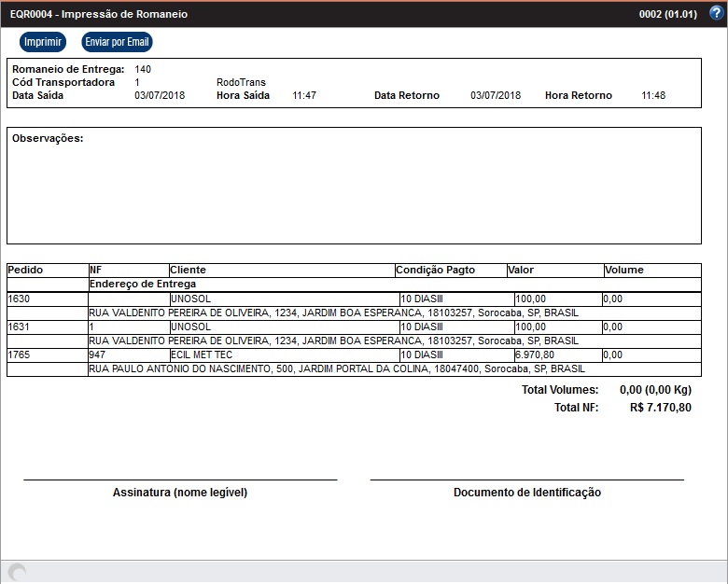Viewport: 728px width, 584px height.
Task: Click the Imprimir button
Action: (x=43, y=42)
